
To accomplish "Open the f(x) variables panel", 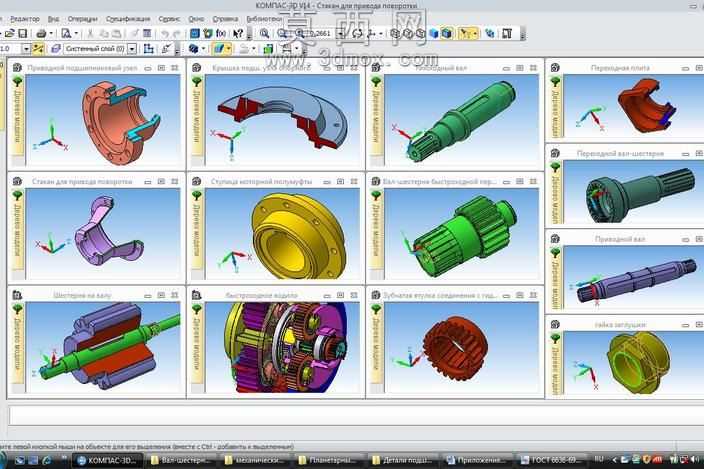I will [x=221, y=33].
